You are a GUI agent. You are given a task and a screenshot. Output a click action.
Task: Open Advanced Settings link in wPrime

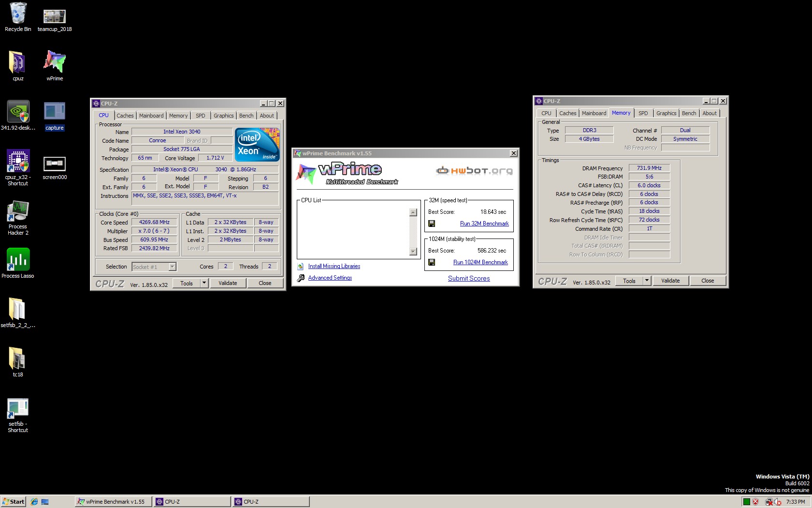(330, 278)
